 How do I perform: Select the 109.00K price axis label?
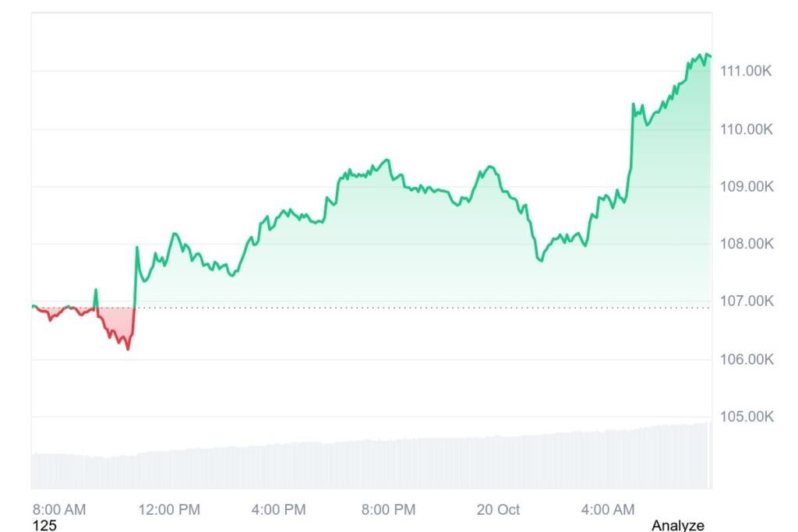(x=746, y=186)
